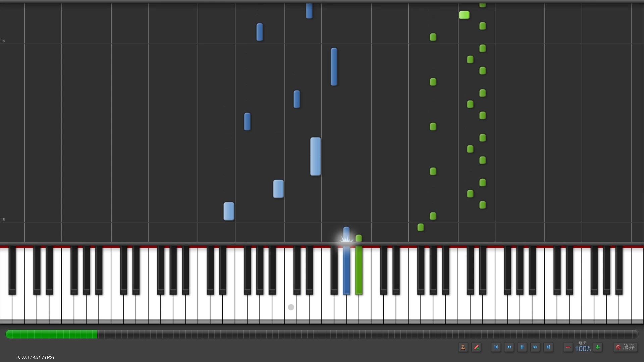Click the skip to end button

click(549, 347)
